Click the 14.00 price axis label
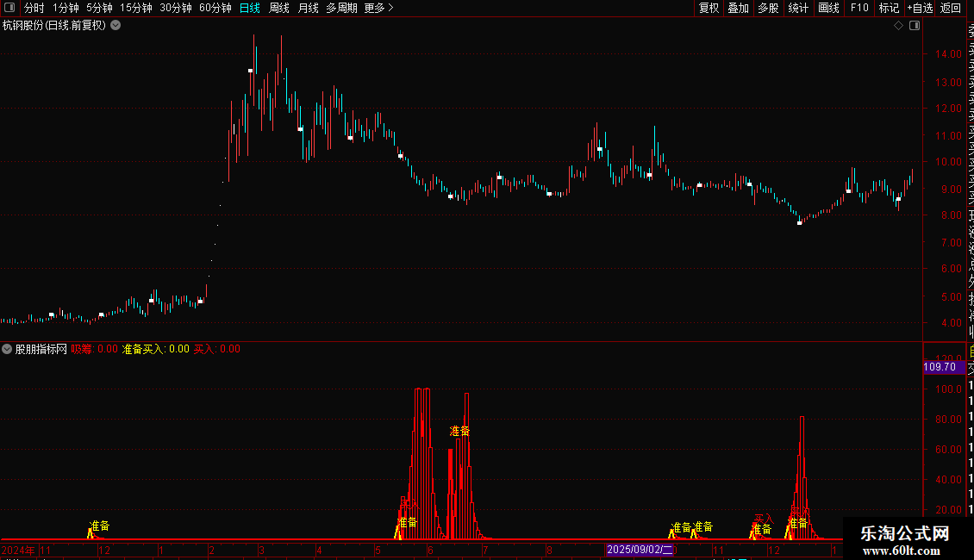Image resolution: width=974 pixels, height=560 pixels. pyautogui.click(x=948, y=54)
